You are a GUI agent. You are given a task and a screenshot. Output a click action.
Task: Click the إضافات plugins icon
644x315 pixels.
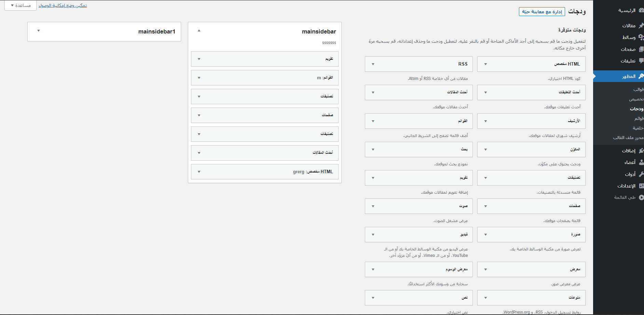(x=641, y=151)
